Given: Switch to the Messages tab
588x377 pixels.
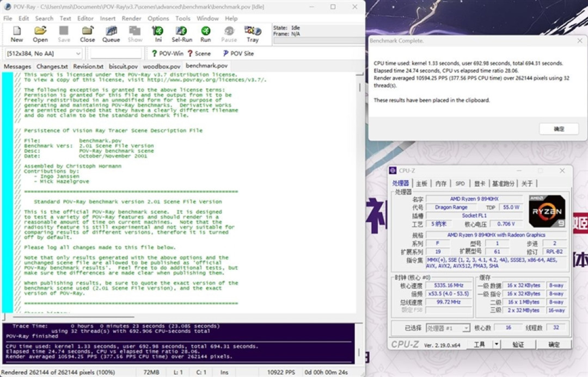Looking at the screenshot, I should click(17, 66).
